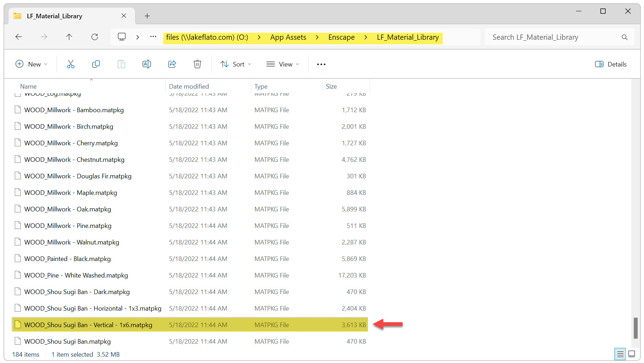Image resolution: width=644 pixels, height=363 pixels.
Task: Navigate back using the back arrow
Action: coord(18,37)
